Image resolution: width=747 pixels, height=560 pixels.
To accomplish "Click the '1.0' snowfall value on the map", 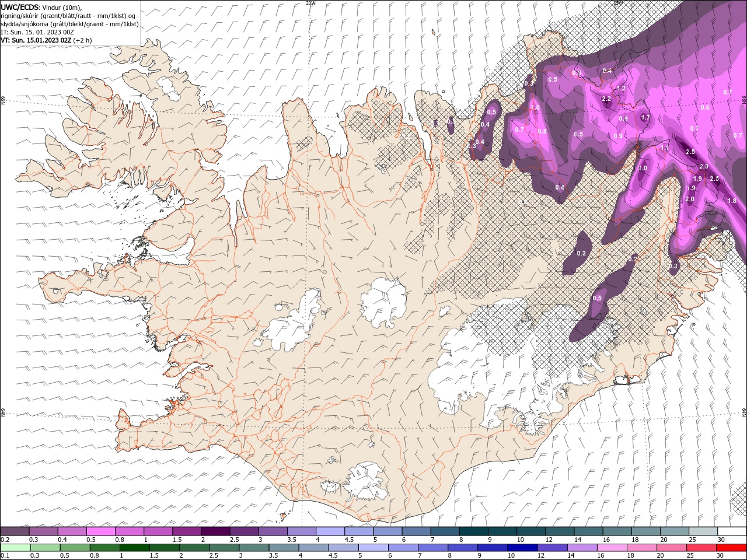I will 535,108.
